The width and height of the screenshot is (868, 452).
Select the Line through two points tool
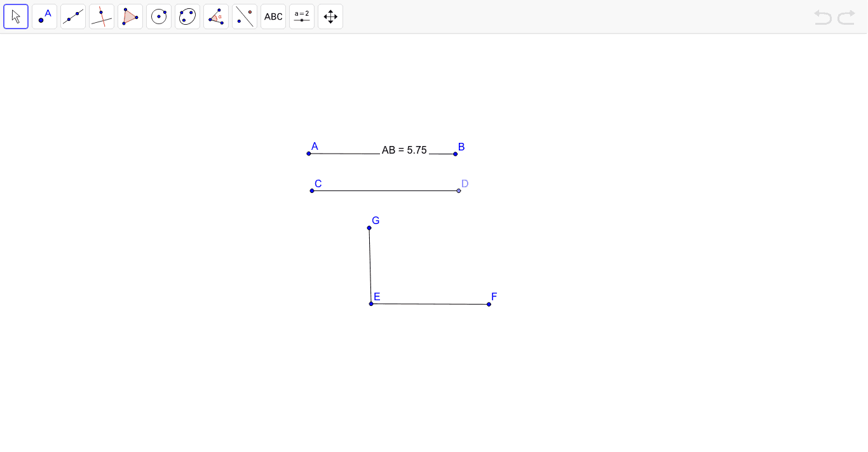pos(73,16)
